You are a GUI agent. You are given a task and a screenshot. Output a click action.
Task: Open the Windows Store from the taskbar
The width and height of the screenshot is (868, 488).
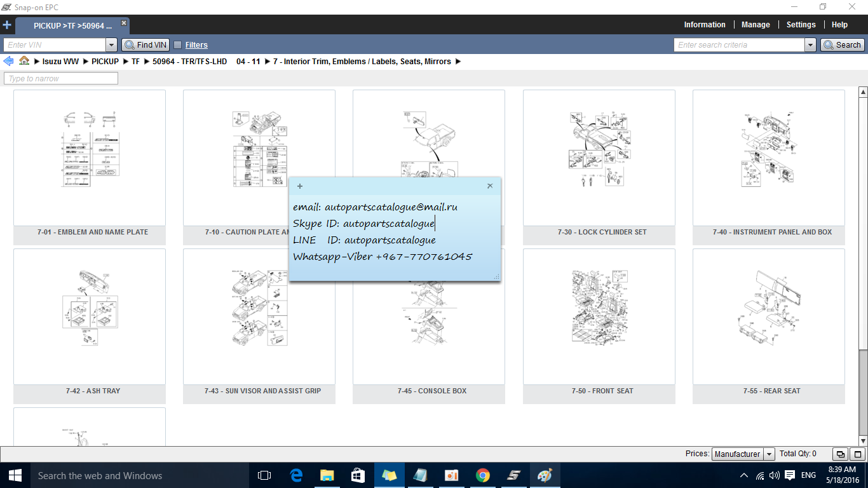pyautogui.click(x=358, y=475)
